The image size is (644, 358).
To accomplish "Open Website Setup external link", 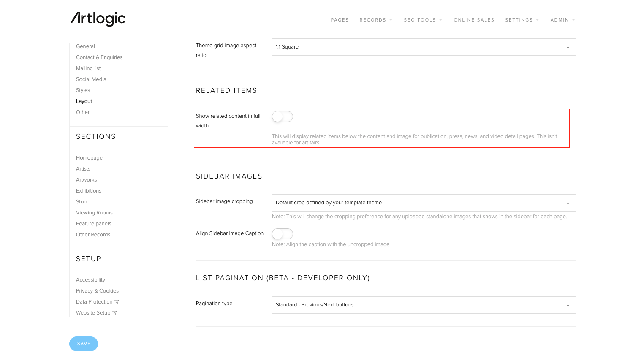I will coord(95,313).
